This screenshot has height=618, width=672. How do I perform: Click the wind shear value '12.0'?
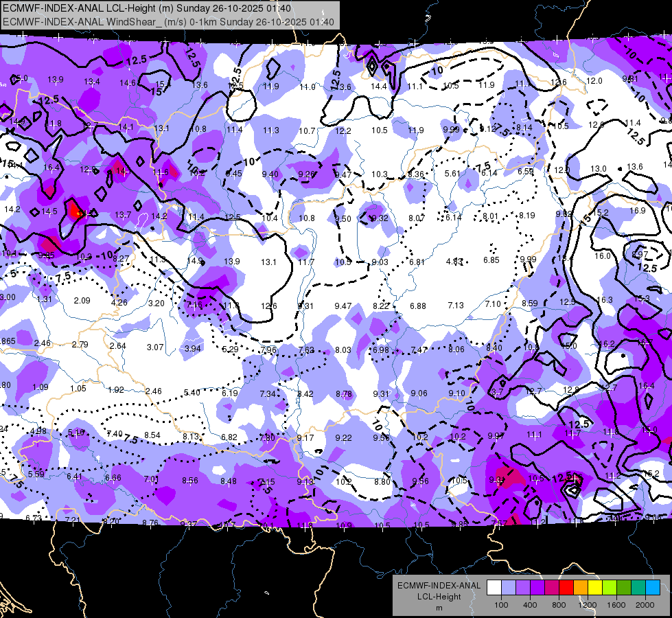tap(594, 80)
